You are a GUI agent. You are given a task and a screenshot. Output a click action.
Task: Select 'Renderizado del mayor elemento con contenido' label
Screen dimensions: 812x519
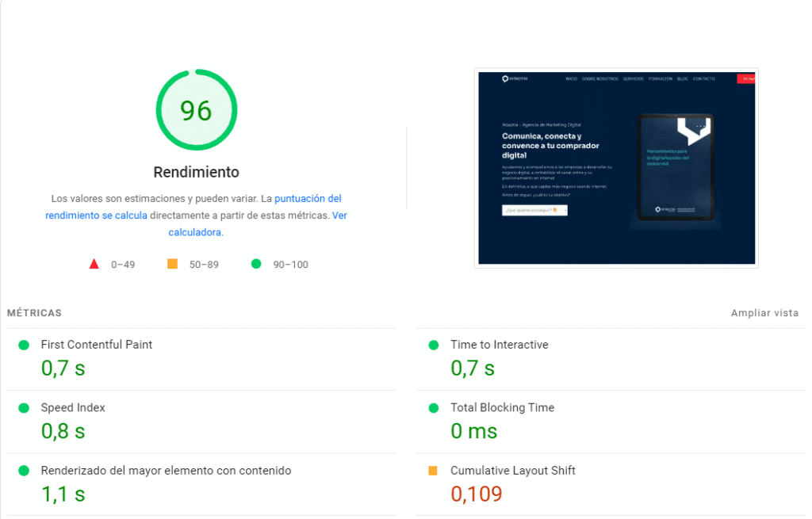point(166,471)
